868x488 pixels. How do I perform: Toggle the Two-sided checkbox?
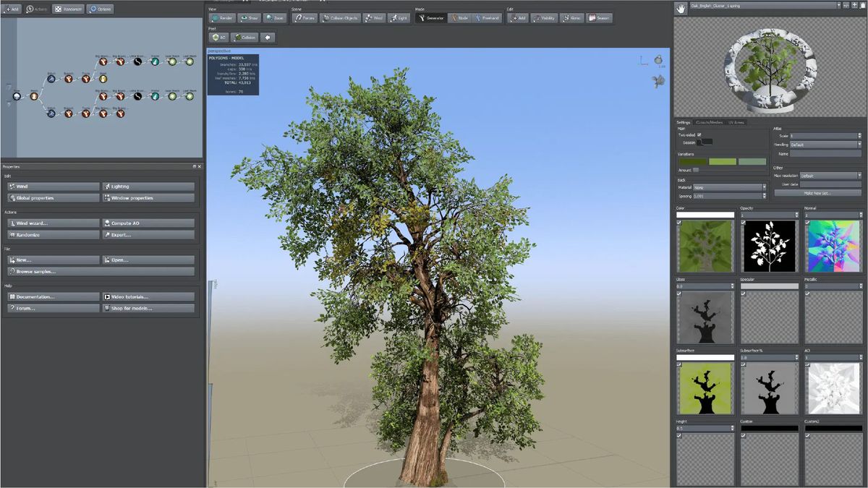point(699,135)
